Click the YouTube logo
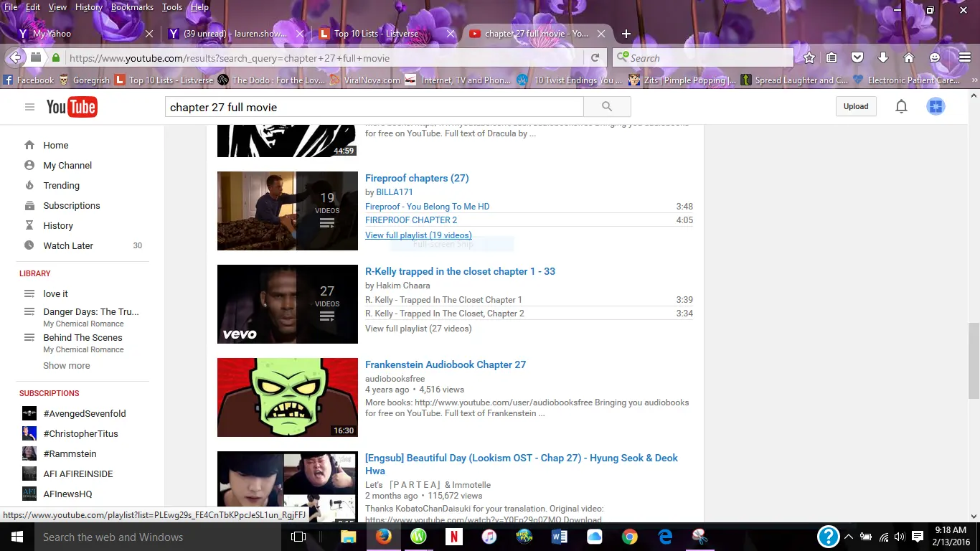980x551 pixels. pyautogui.click(x=72, y=107)
